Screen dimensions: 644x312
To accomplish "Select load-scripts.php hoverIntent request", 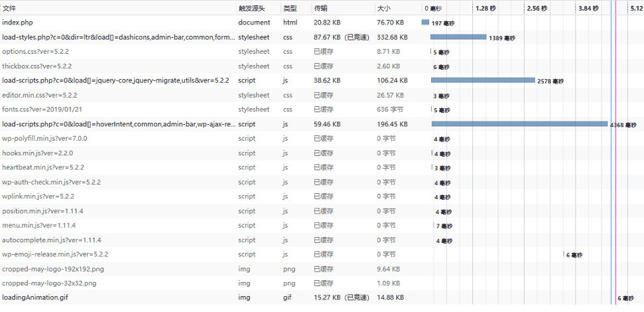I will click(322, 123).
